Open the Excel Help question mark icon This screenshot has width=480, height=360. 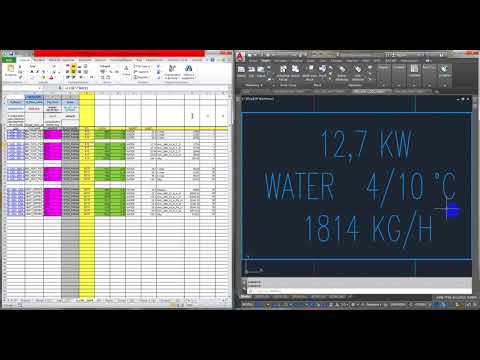tap(212, 60)
